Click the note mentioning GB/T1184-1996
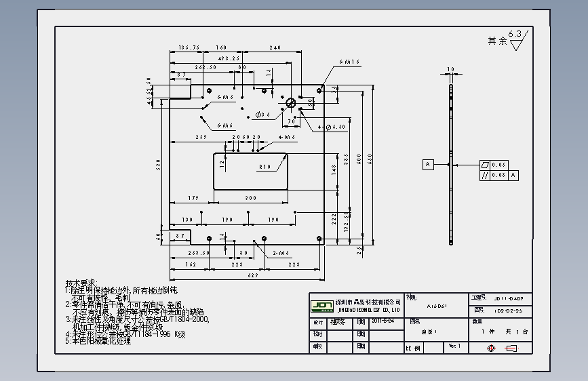Viewport: 588px width, 381px height. tap(125, 334)
